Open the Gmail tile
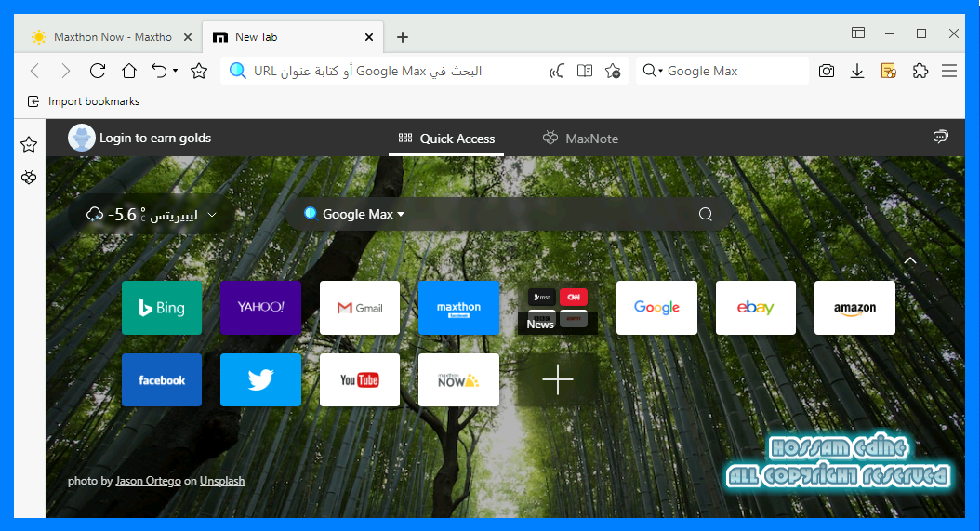Image resolution: width=980 pixels, height=531 pixels. (360, 308)
